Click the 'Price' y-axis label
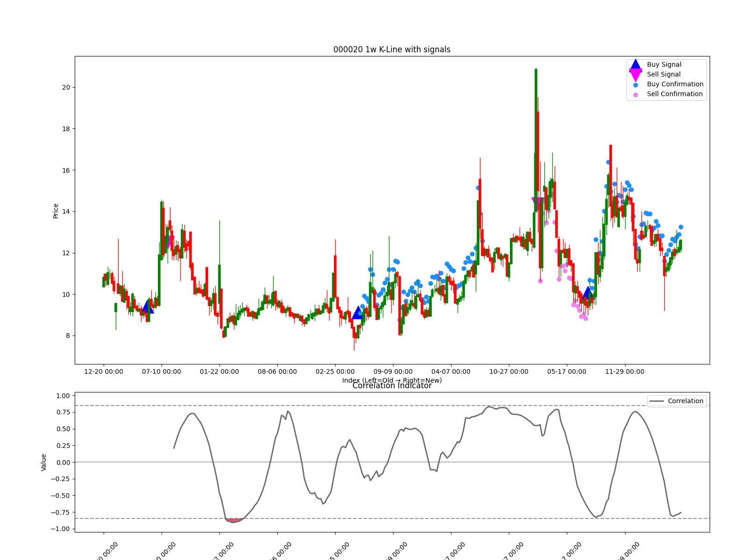 click(x=56, y=210)
